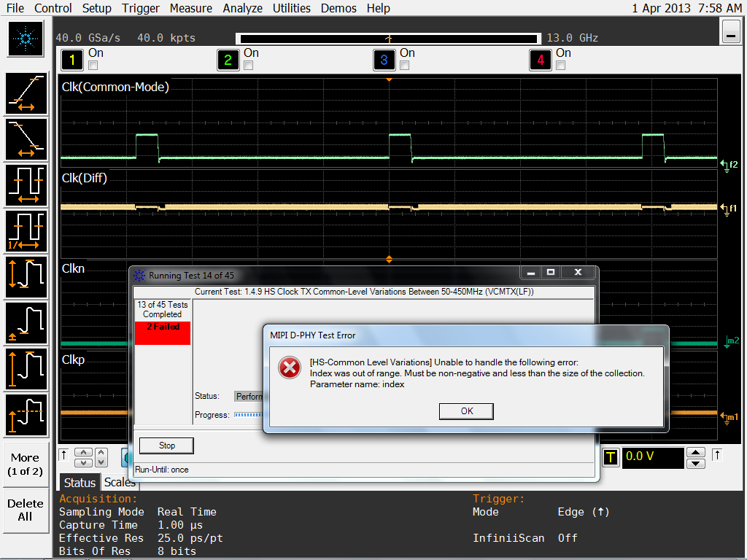This screenshot has width=747, height=560.
Task: Open the trigger T setup button
Action: tap(610, 458)
